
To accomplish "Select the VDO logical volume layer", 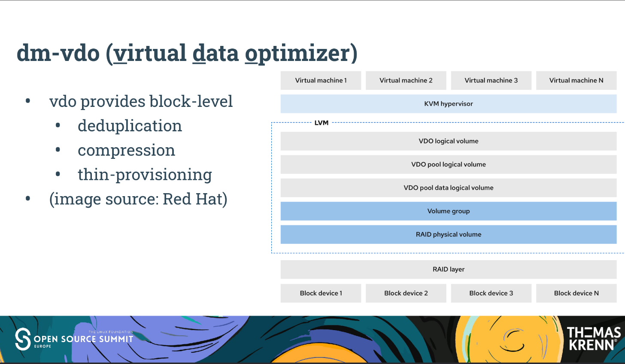I will (448, 141).
